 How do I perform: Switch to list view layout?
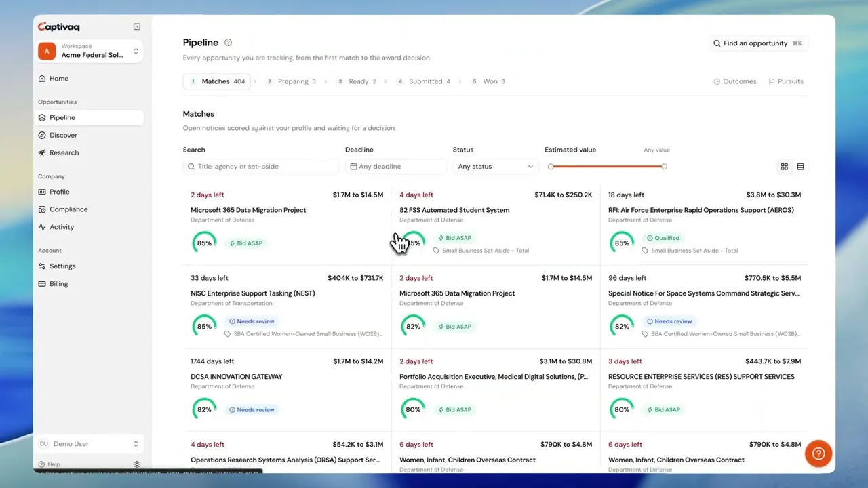point(801,167)
